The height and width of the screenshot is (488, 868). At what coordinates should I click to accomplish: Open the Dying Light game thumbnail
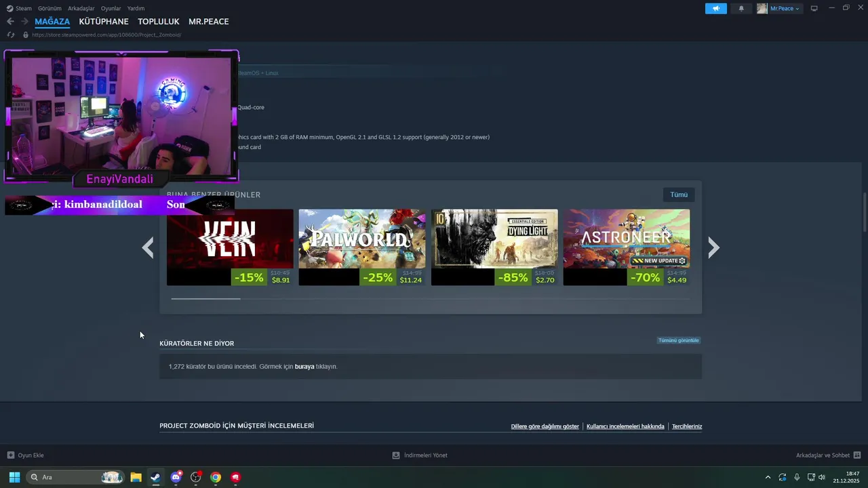click(494, 239)
